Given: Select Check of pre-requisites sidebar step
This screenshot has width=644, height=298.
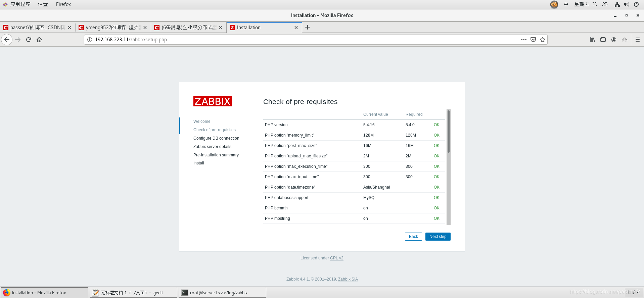Looking at the screenshot, I should coord(215,130).
